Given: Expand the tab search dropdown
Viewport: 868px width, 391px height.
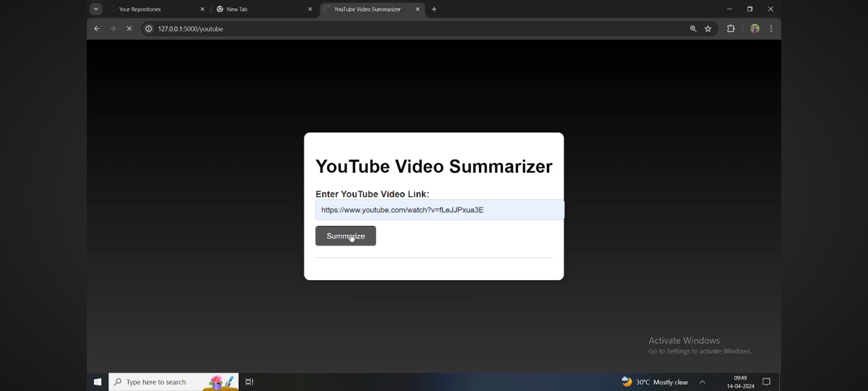Looking at the screenshot, I should click(x=96, y=9).
